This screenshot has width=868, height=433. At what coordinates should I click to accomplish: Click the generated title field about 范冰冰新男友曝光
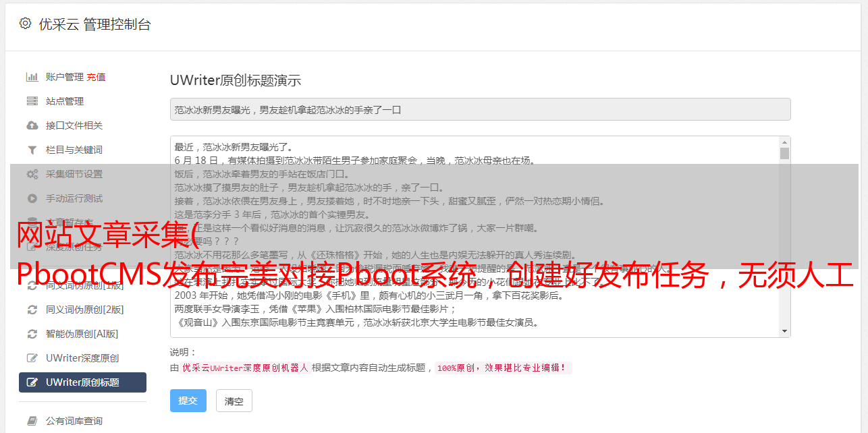[x=480, y=109]
